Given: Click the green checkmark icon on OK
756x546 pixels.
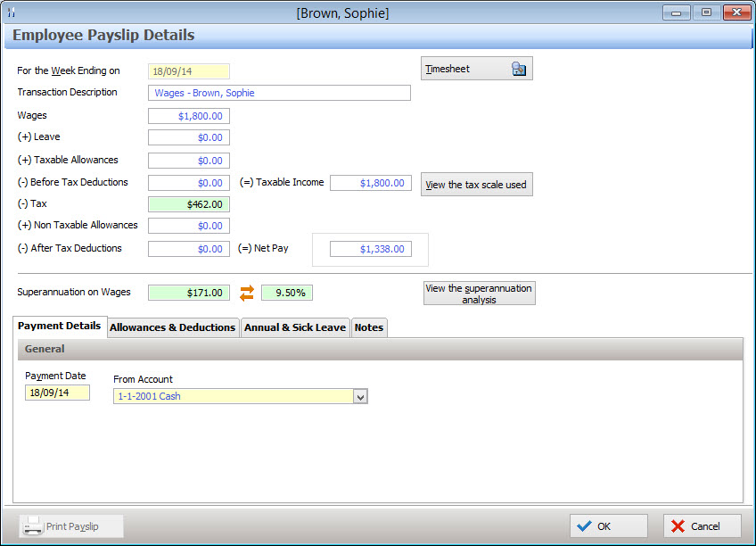Looking at the screenshot, I should (588, 525).
